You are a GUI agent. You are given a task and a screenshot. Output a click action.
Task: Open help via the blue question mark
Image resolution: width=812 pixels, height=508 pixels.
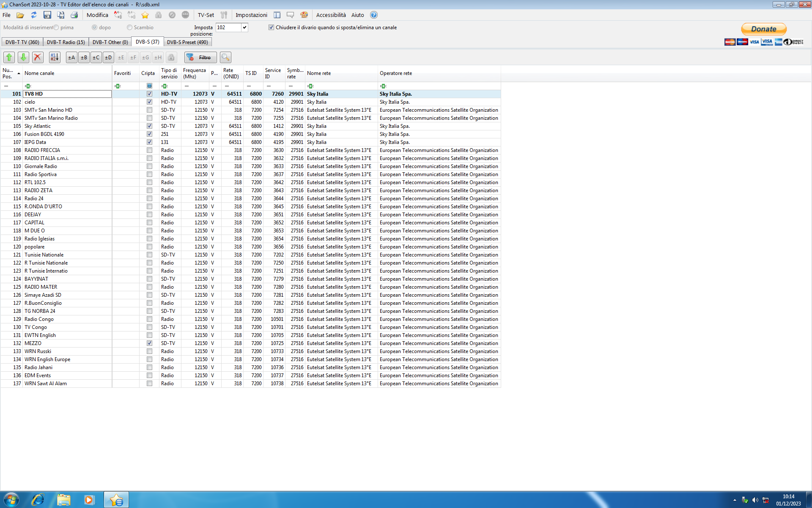pos(374,15)
